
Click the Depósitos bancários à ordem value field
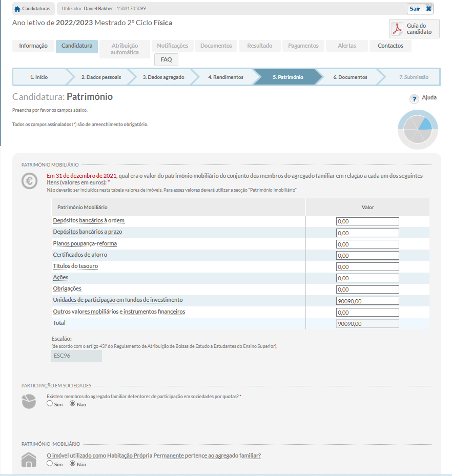[367, 221]
